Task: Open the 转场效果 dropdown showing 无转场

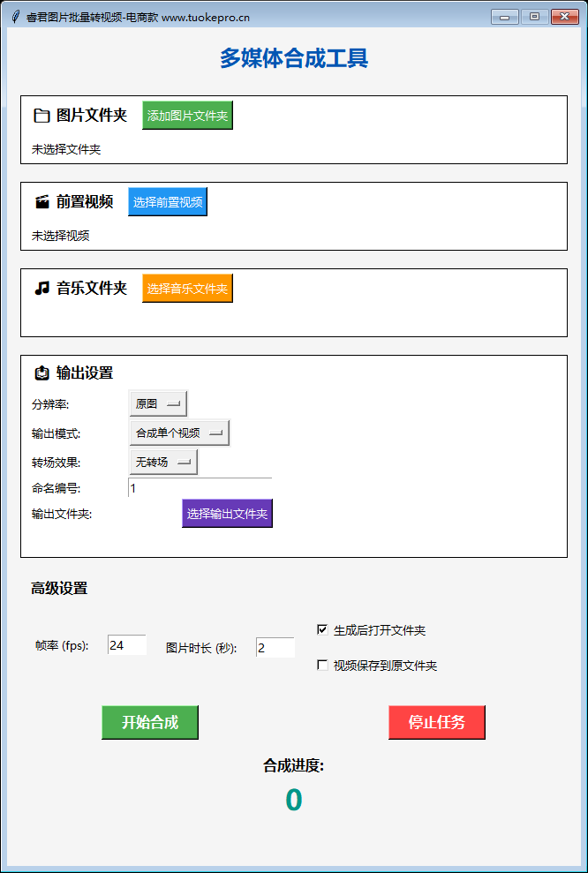Action: (163, 463)
